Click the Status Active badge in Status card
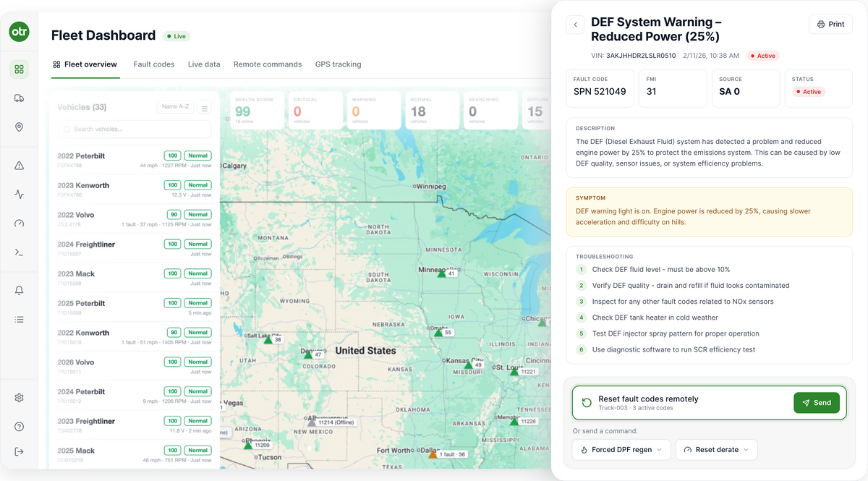868x481 pixels. 809,92
